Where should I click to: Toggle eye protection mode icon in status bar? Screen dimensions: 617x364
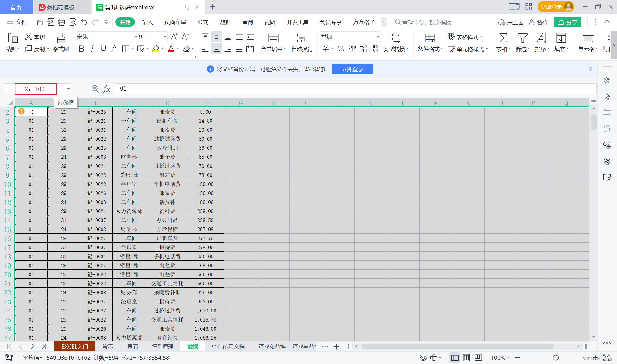(423, 358)
